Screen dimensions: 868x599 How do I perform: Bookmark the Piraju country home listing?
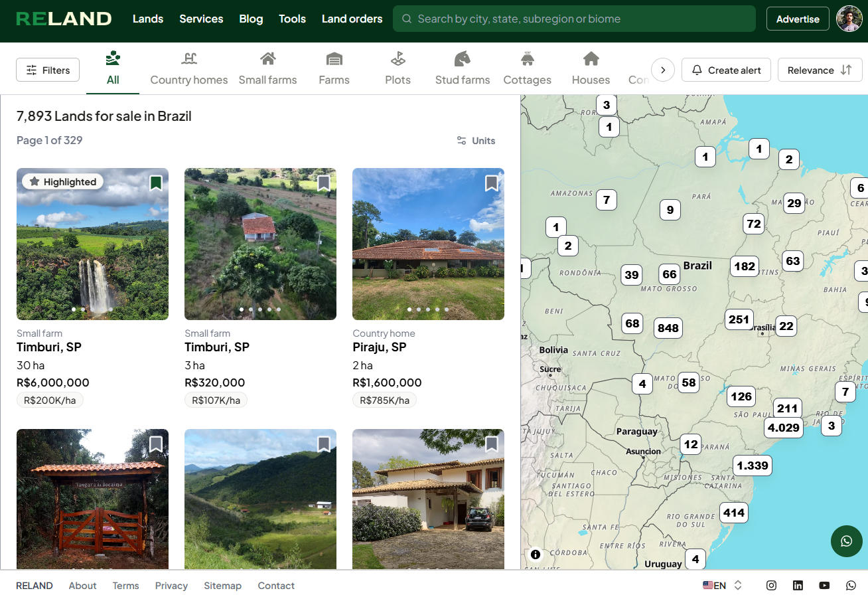point(492,183)
